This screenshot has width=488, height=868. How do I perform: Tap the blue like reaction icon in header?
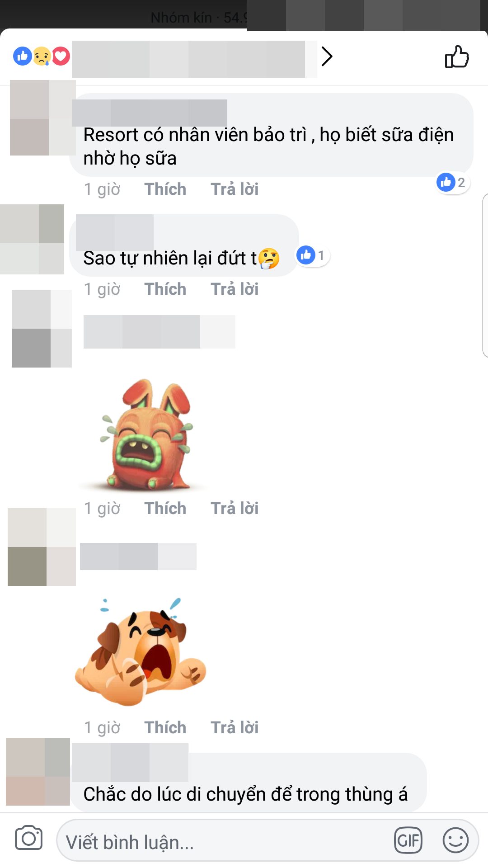[x=23, y=57]
